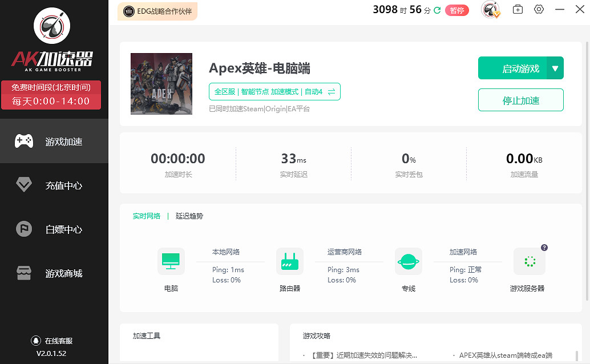590x364 pixels.
Task: Click the 电脑 computer icon in network diagram
Action: click(171, 261)
